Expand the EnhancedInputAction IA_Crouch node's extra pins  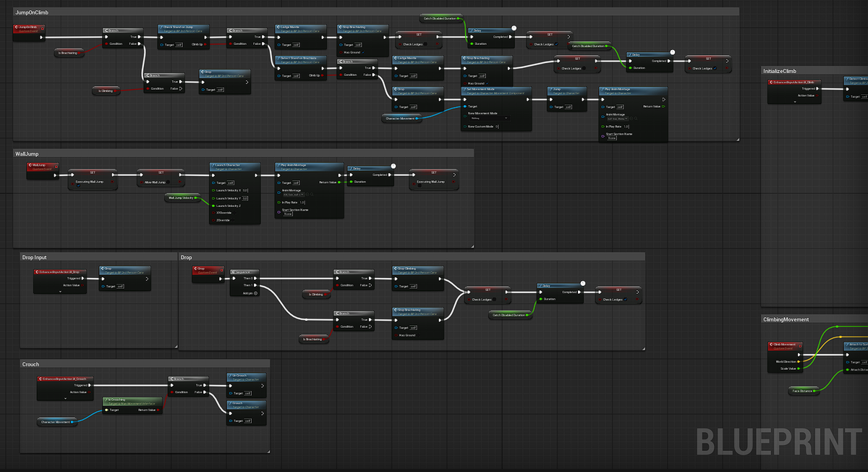(x=66, y=397)
